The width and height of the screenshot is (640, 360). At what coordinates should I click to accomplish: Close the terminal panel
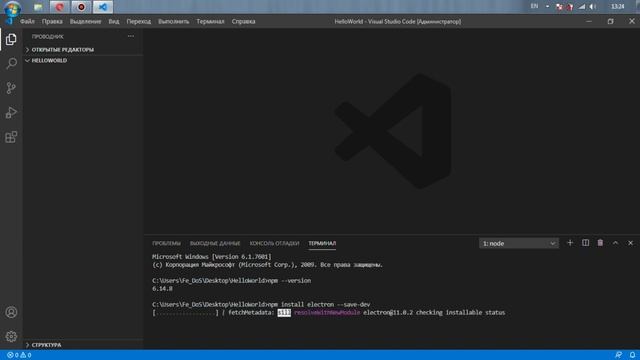tap(630, 243)
